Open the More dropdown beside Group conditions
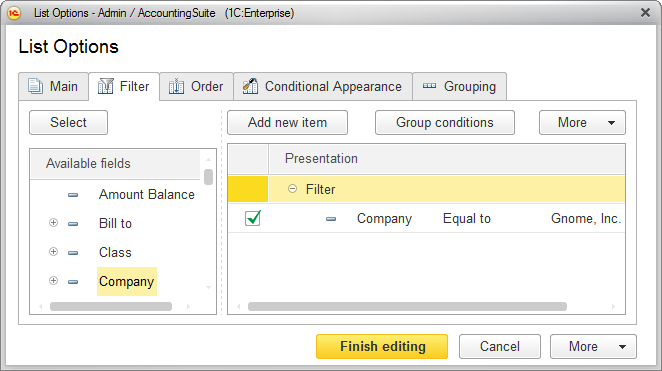The image size is (662, 371). click(x=582, y=122)
